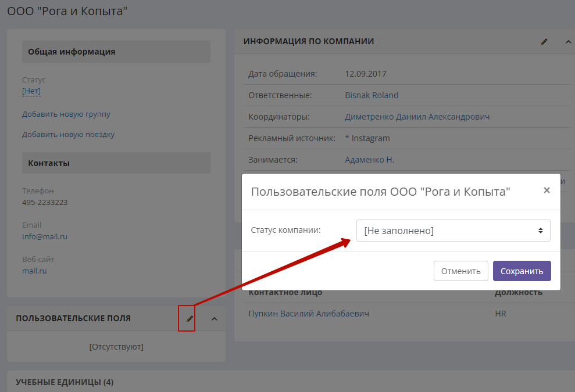Image resolution: width=575 pixels, height=392 pixels.
Task: Click the [Отсутствуют] placeholder text
Action: tap(116, 347)
